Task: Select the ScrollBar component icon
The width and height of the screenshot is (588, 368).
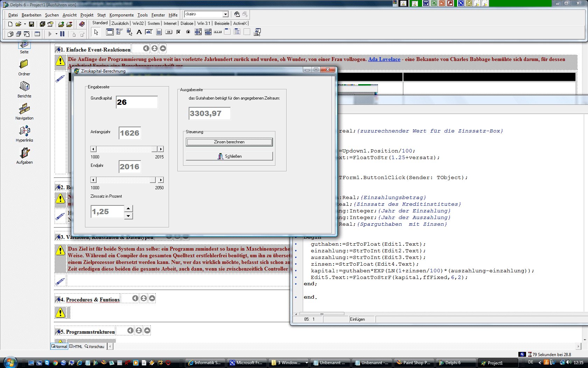Action: pyautogui.click(x=218, y=32)
